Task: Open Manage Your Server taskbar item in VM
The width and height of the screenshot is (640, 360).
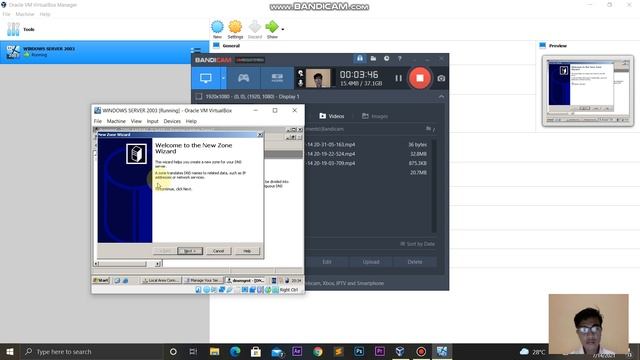Action: (x=203, y=280)
